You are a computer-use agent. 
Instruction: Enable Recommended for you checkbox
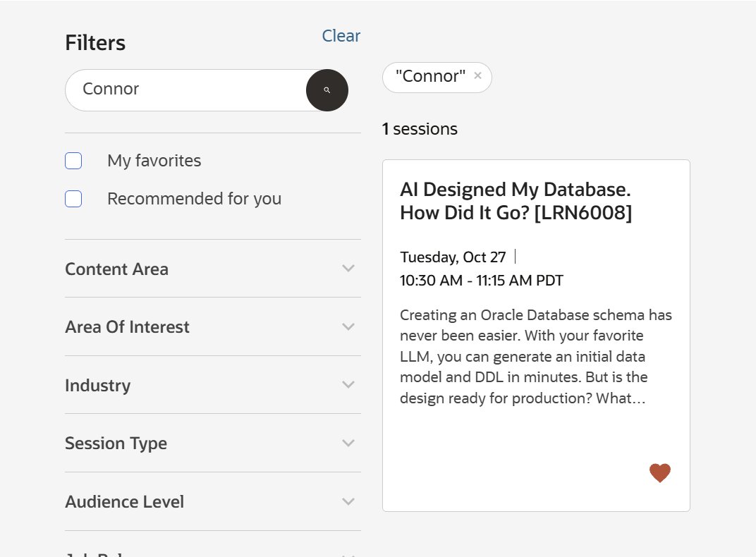[73, 199]
